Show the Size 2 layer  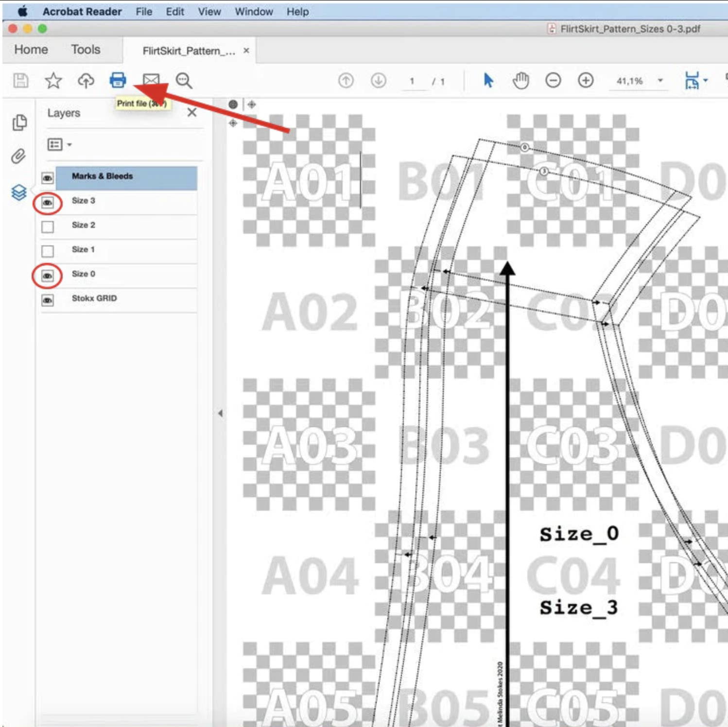48,227
